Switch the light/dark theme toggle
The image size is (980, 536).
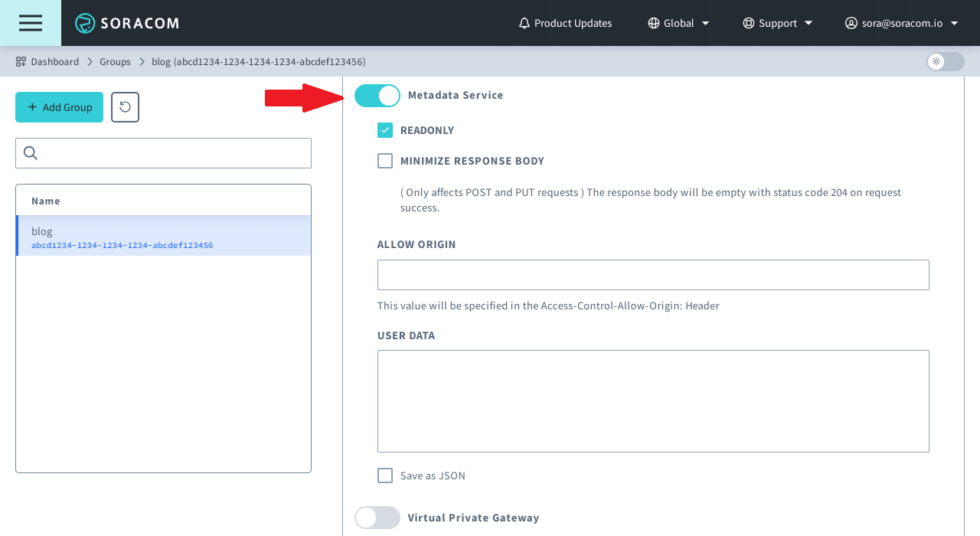tap(945, 61)
